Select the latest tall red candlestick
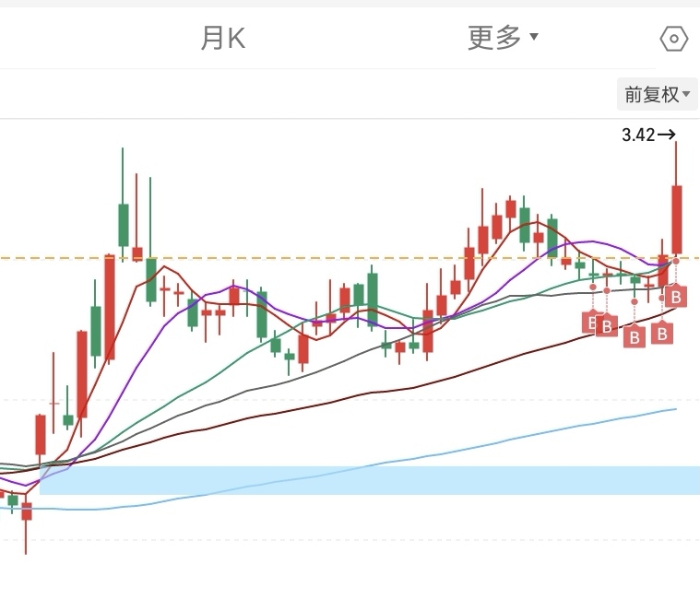The height and width of the screenshot is (599, 700). [x=676, y=220]
